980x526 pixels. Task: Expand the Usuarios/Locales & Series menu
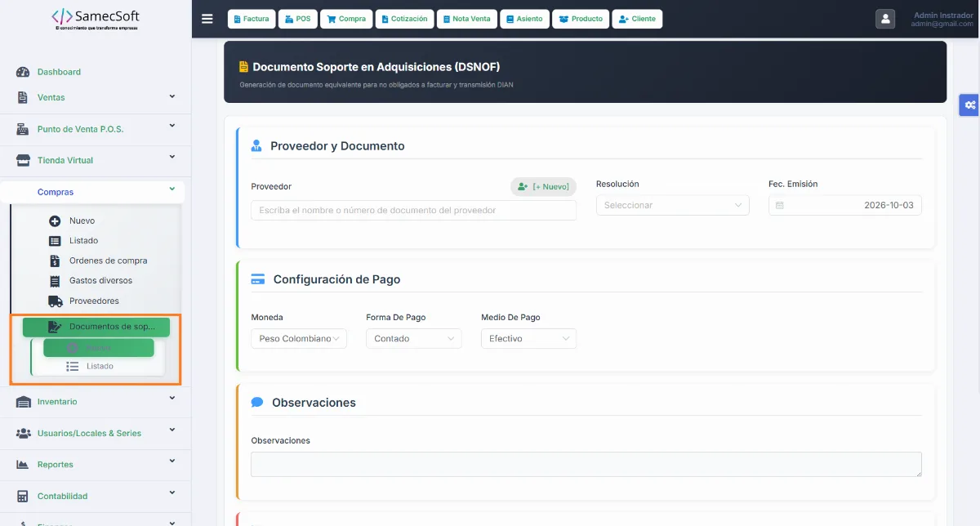point(96,433)
